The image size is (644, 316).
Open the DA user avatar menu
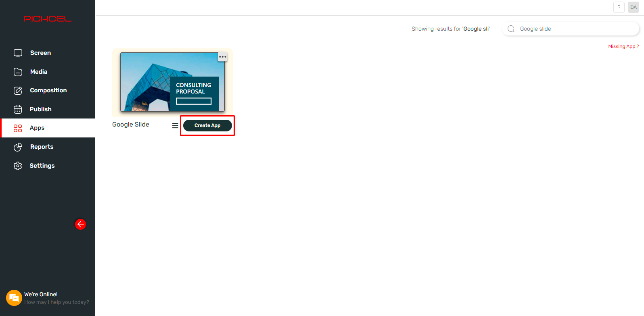(x=634, y=7)
